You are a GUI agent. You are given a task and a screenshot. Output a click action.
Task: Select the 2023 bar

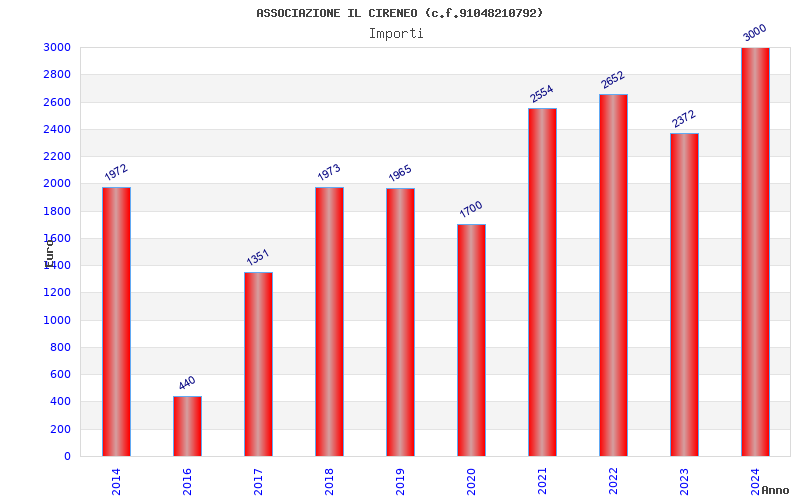tap(684, 294)
